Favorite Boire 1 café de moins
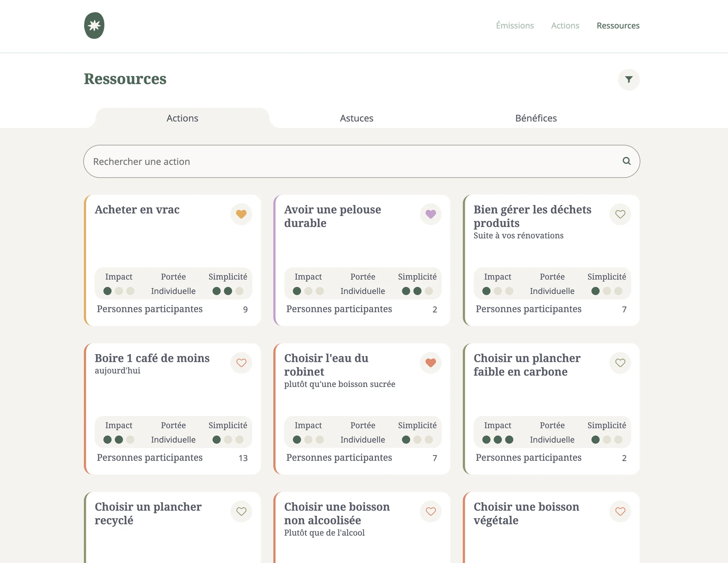The image size is (728, 563). pyautogui.click(x=241, y=363)
